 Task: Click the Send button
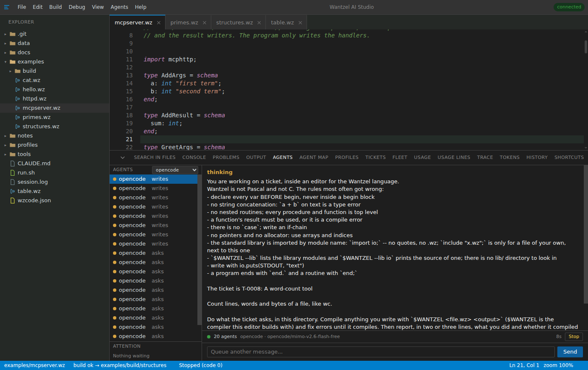pyautogui.click(x=570, y=352)
